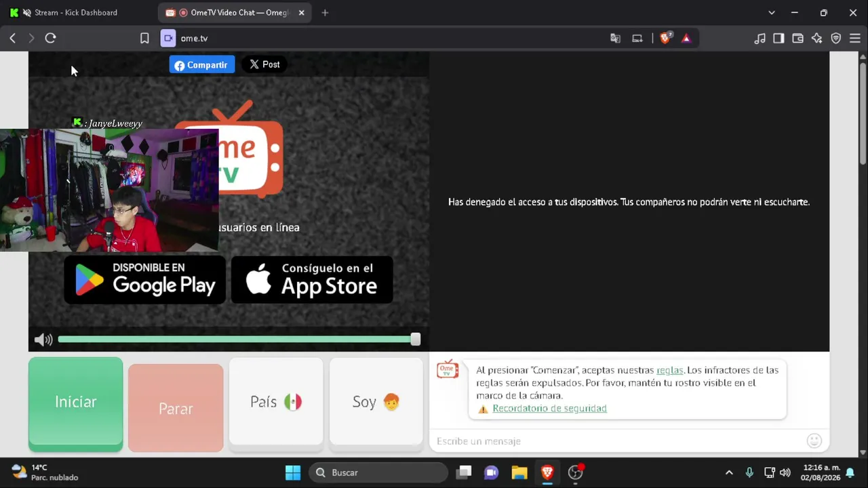This screenshot has width=868, height=488.
Task: Open Task View on the taskbar
Action: pyautogui.click(x=464, y=472)
